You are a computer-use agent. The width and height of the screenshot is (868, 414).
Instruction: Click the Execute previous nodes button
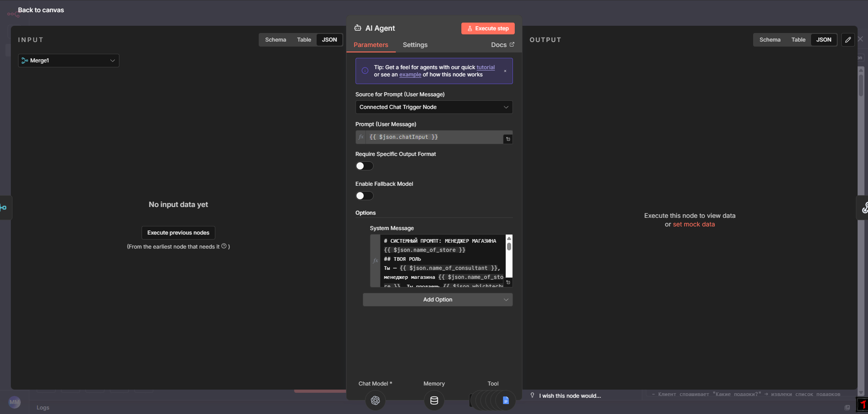point(178,232)
